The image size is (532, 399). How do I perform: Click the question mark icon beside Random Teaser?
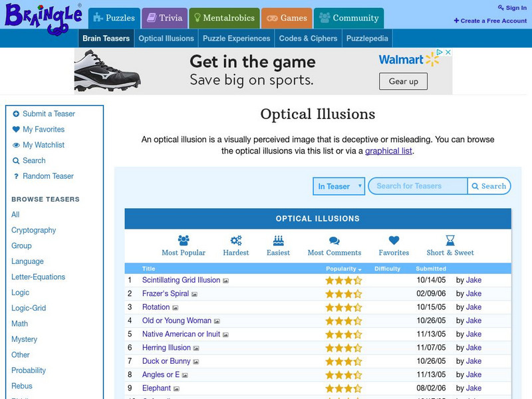point(16,176)
